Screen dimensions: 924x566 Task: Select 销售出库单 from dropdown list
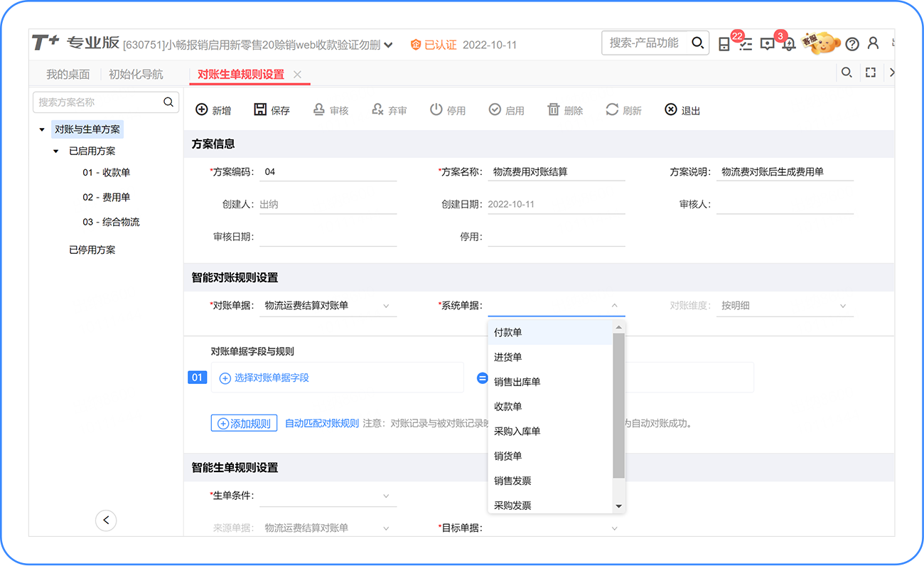click(517, 382)
